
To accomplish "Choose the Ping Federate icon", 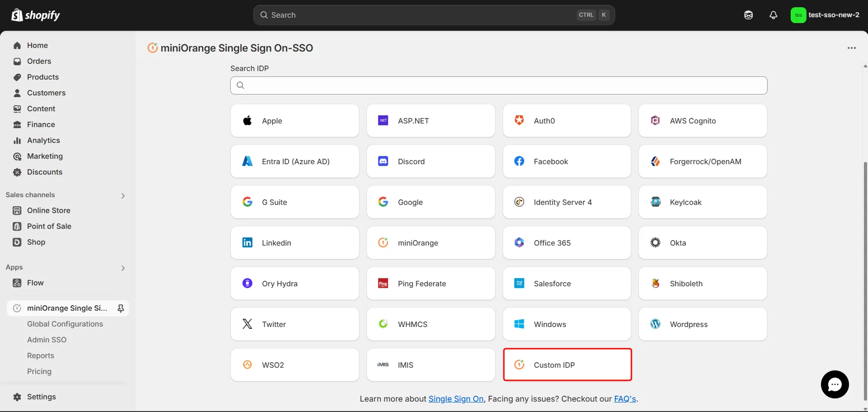I will [x=383, y=283].
